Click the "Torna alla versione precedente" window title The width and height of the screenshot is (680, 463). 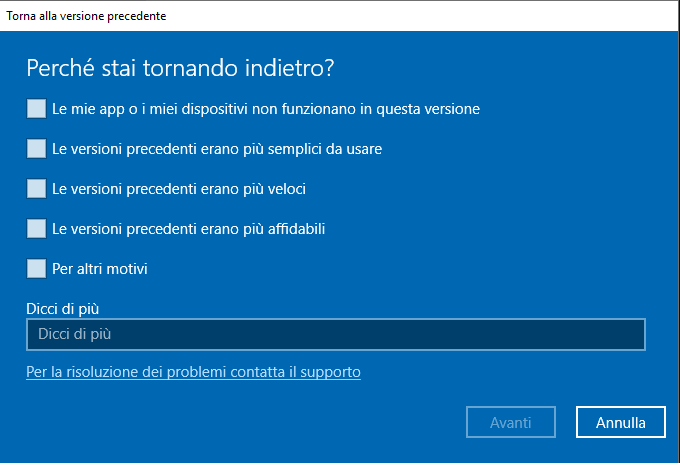[x=87, y=16]
